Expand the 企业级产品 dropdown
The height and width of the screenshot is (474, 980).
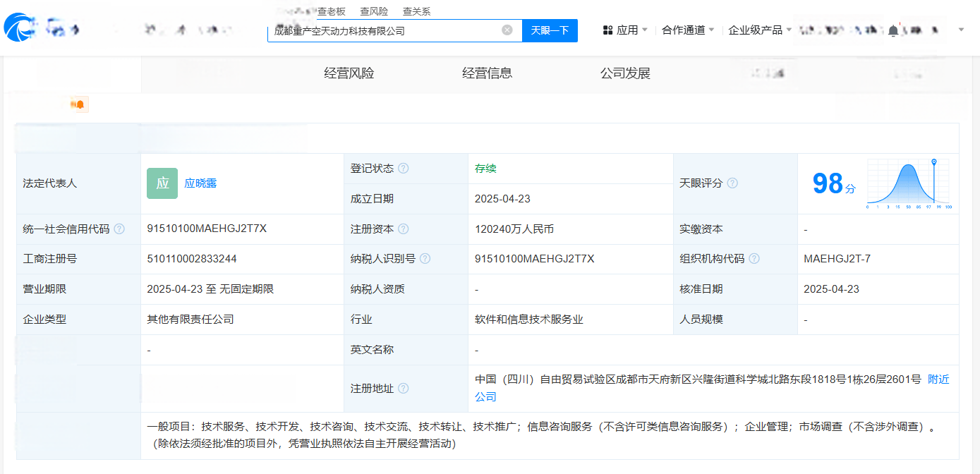tap(788, 30)
